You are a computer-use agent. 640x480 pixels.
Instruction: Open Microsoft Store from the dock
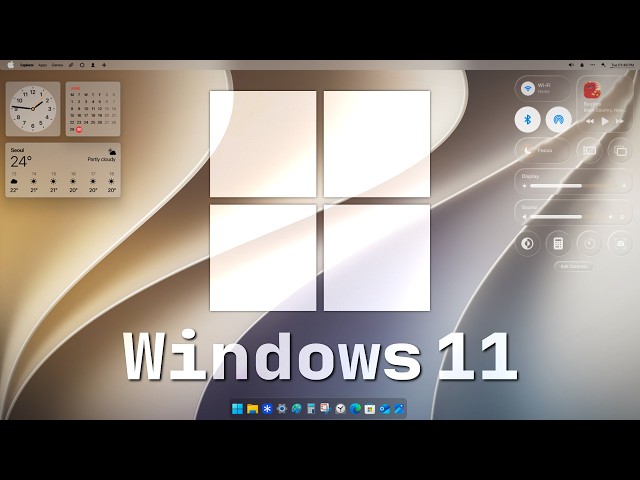pos(370,409)
